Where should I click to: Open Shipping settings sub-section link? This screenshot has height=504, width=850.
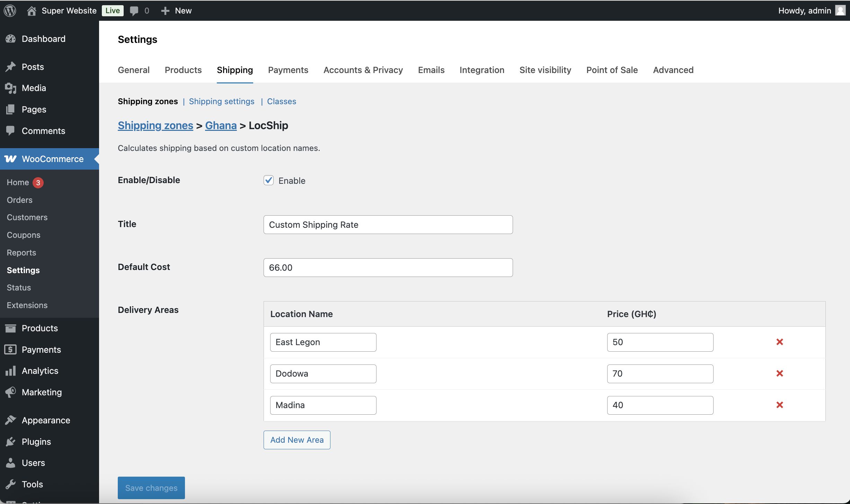tap(221, 101)
